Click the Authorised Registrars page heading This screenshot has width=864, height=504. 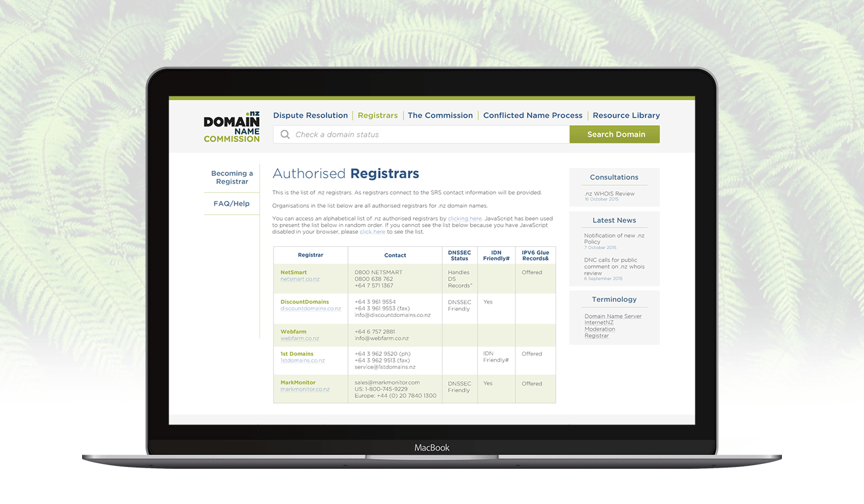point(346,173)
